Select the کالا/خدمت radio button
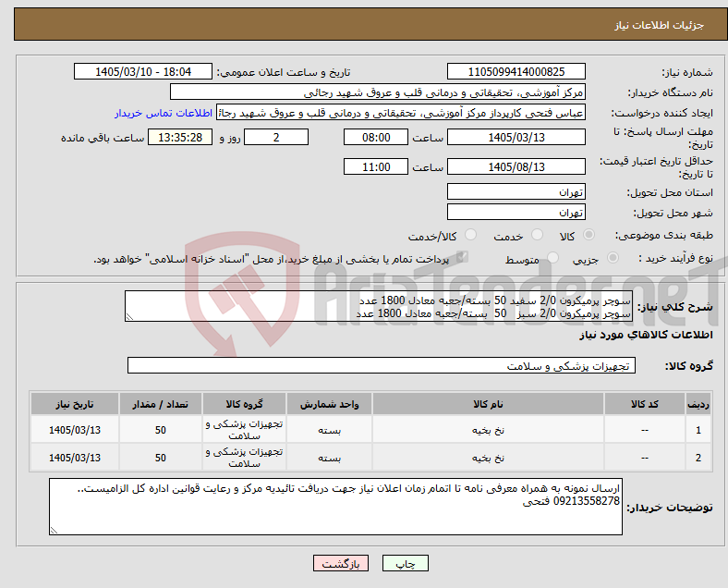This screenshot has height=588, width=728. click(x=471, y=235)
